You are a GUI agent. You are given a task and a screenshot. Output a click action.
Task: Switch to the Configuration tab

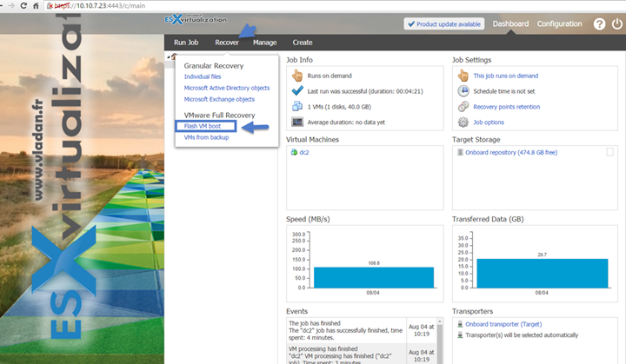pos(559,24)
